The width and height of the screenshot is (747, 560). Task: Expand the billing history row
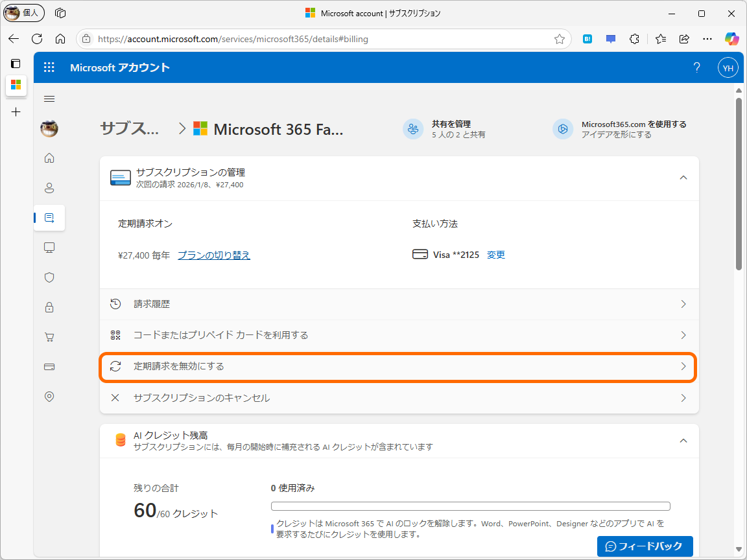point(397,303)
